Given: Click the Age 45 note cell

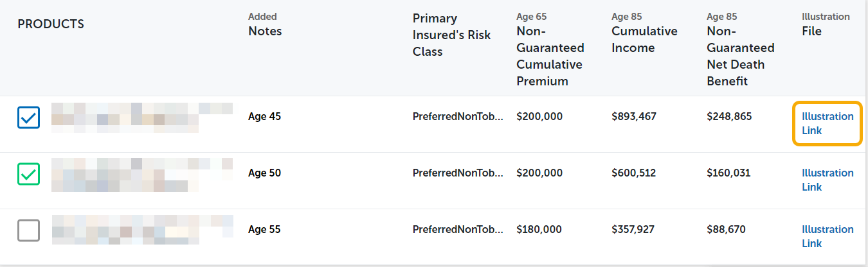Looking at the screenshot, I should (264, 117).
